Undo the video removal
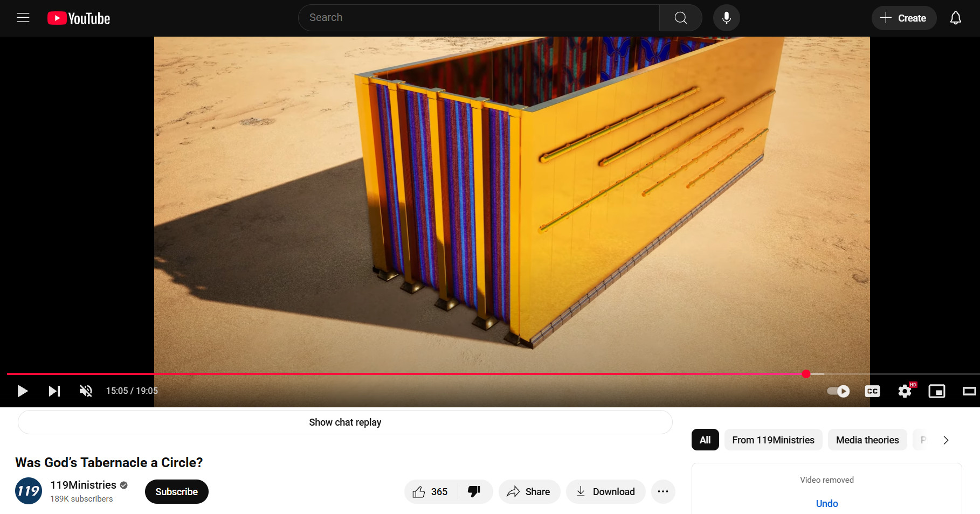 [826, 503]
